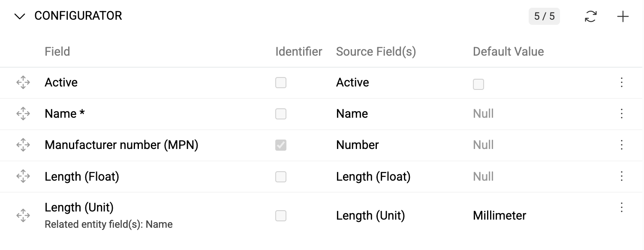Collapse the CONFIGURATOR section
Image resolution: width=644 pixels, height=250 pixels.
point(19,16)
